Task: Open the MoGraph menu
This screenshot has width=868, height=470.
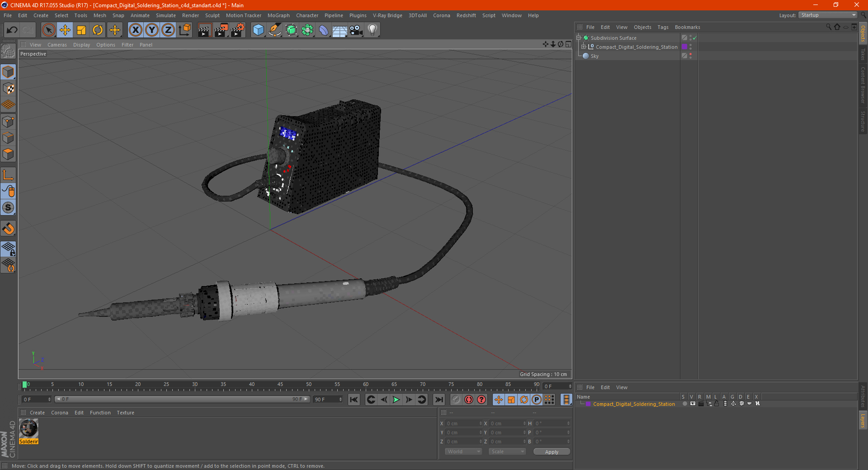Action: tap(278, 15)
